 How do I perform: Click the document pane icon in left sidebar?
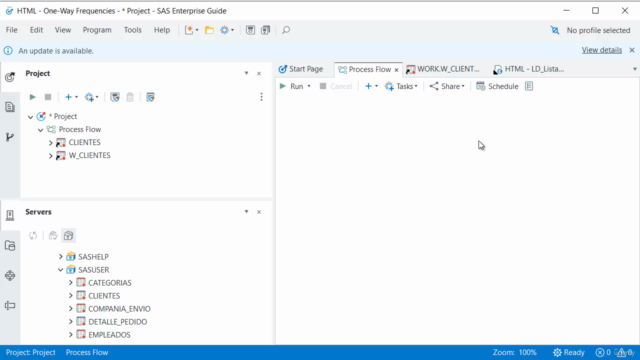(x=10, y=107)
